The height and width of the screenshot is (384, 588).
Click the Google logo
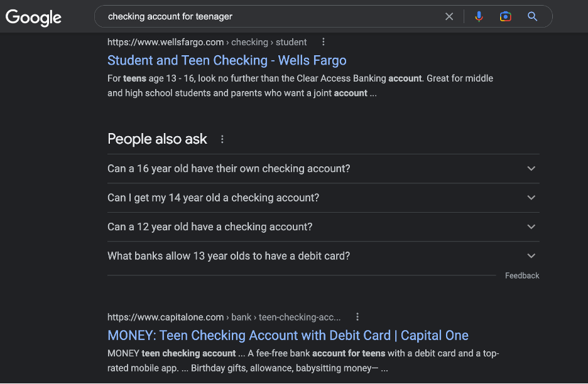(x=33, y=17)
